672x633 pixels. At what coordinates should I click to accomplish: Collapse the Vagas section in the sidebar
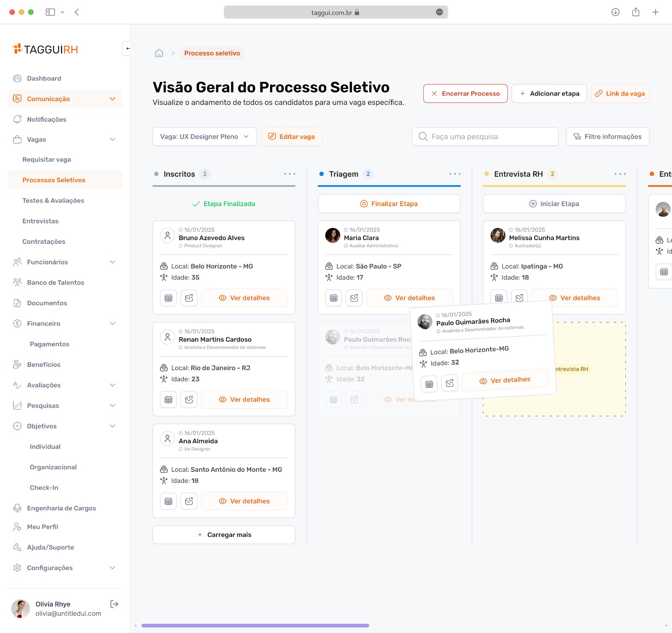(113, 139)
